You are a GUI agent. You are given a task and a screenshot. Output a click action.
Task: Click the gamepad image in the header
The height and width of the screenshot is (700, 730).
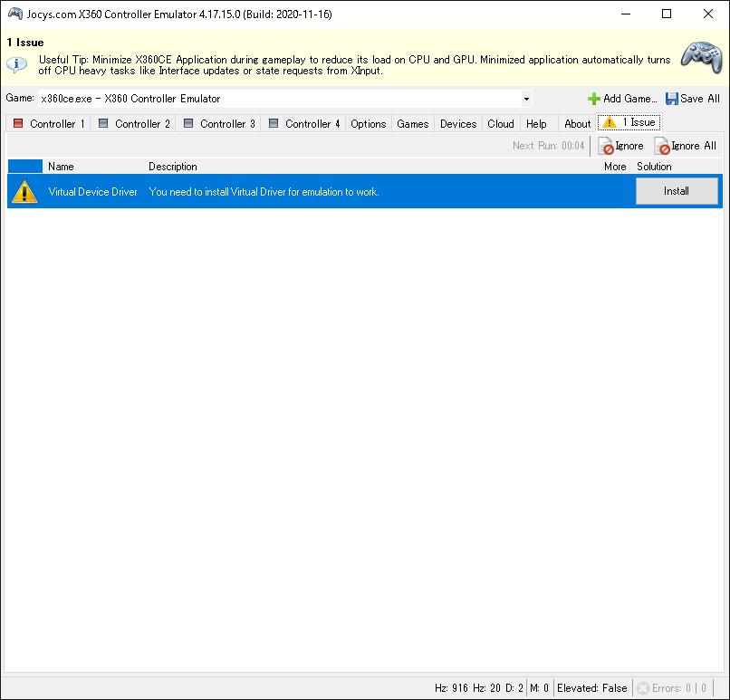pyautogui.click(x=702, y=57)
